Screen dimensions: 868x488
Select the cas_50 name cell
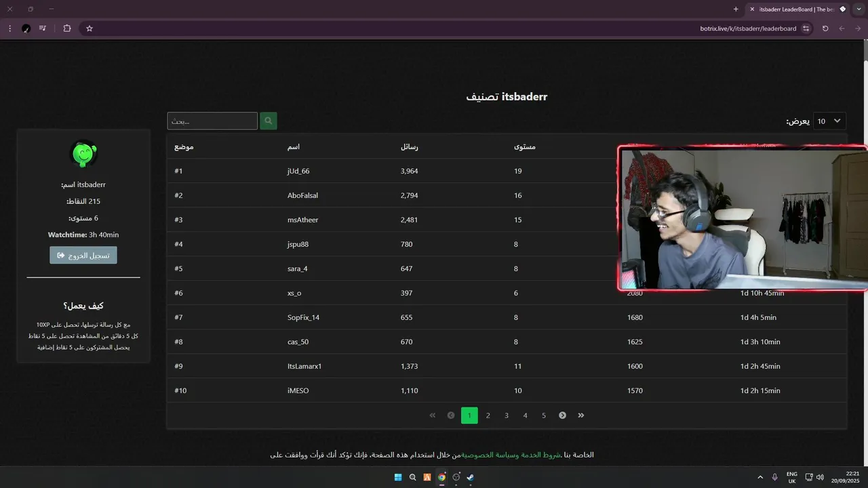(x=298, y=342)
